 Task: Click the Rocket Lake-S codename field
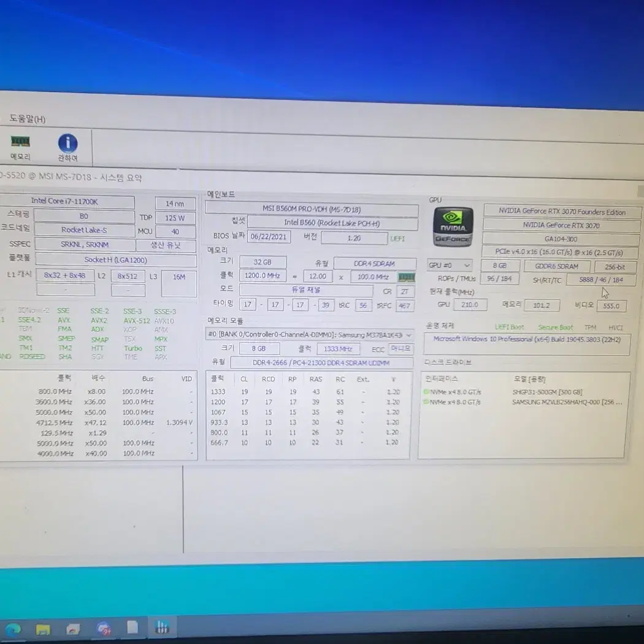coord(84,230)
